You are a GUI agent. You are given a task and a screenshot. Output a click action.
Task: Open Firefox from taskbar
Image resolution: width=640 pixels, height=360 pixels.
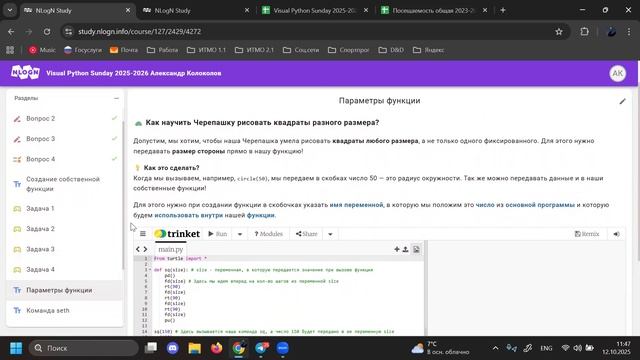point(217,348)
